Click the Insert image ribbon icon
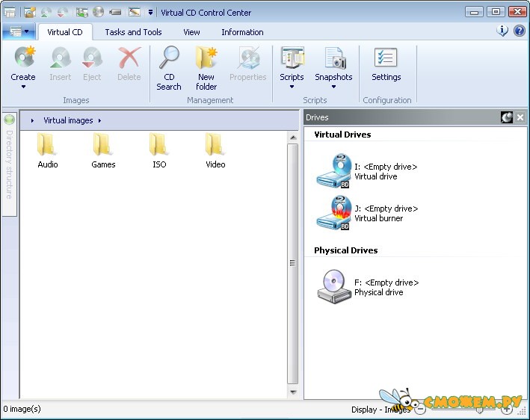The image size is (530, 420). tap(60, 58)
